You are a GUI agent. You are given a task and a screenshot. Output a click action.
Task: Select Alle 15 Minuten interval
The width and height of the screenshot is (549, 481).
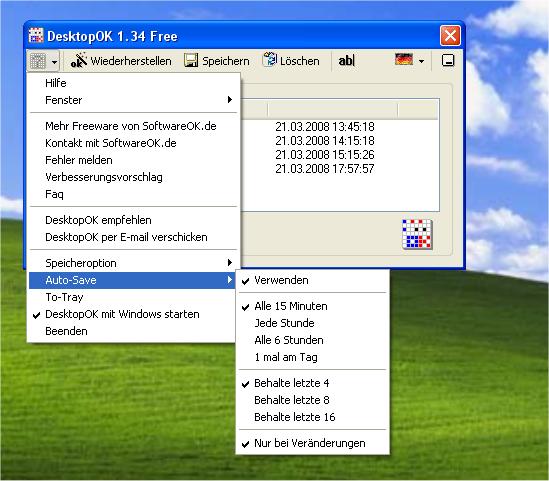coord(312,306)
